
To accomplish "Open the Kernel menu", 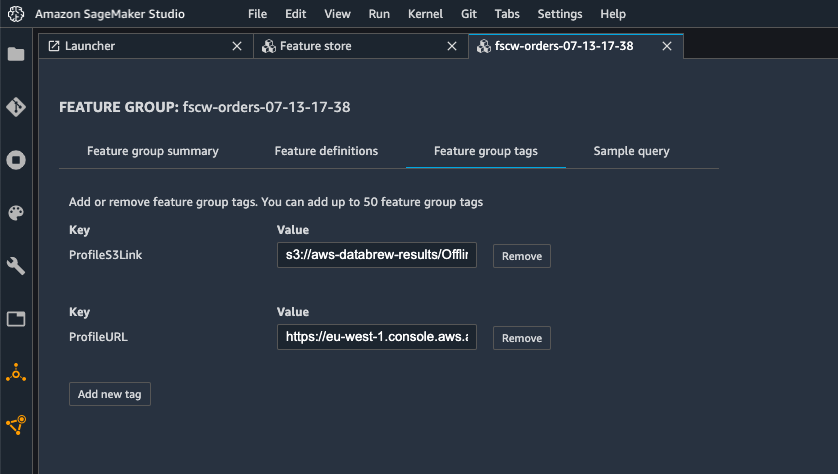I will (425, 14).
